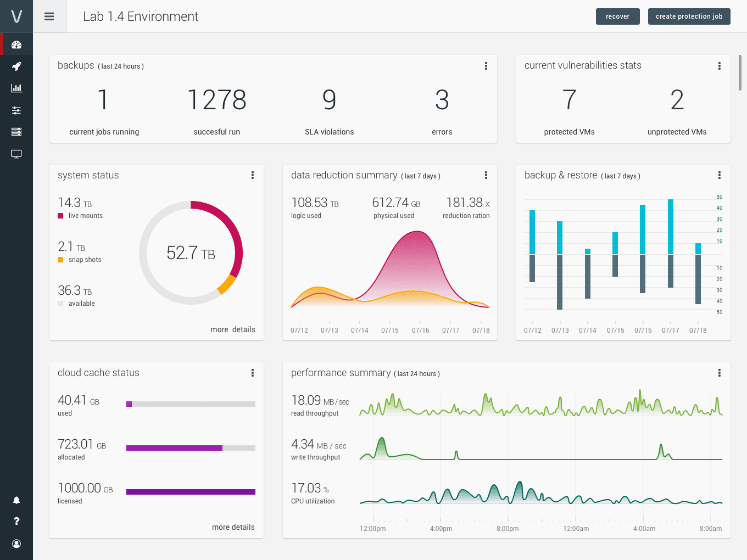
Task: Open the bar chart reports sidebar icon
Action: (16, 88)
